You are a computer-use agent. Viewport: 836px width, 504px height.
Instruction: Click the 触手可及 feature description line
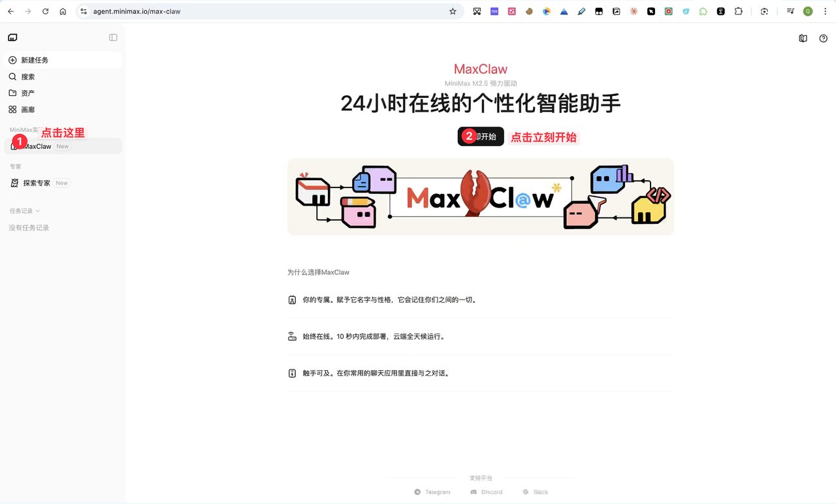pyautogui.click(x=376, y=373)
